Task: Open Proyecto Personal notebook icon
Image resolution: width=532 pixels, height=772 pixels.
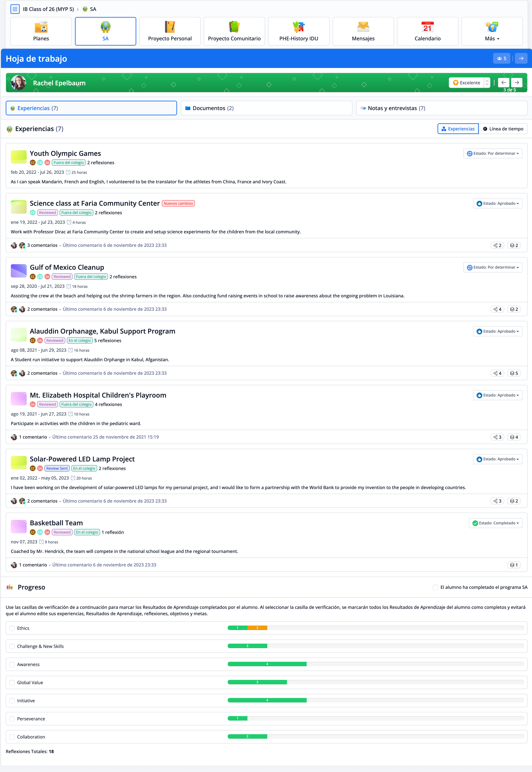Action: (170, 27)
